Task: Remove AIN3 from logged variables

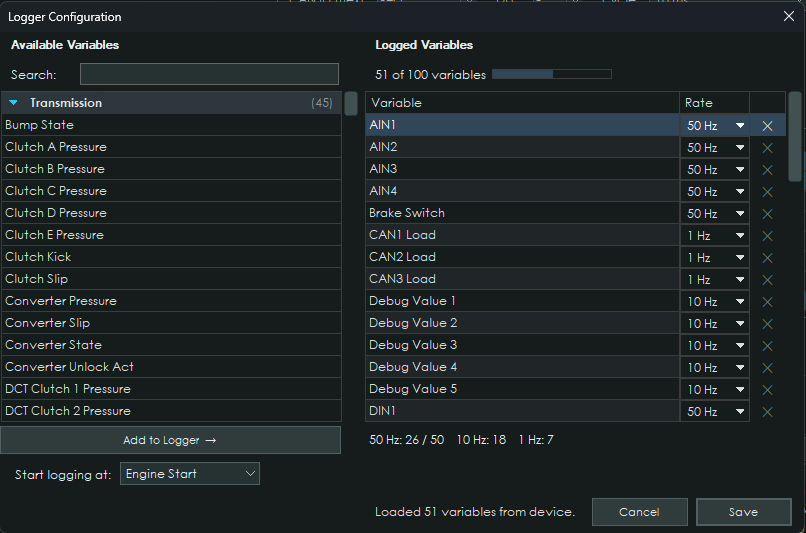Action: [x=767, y=170]
